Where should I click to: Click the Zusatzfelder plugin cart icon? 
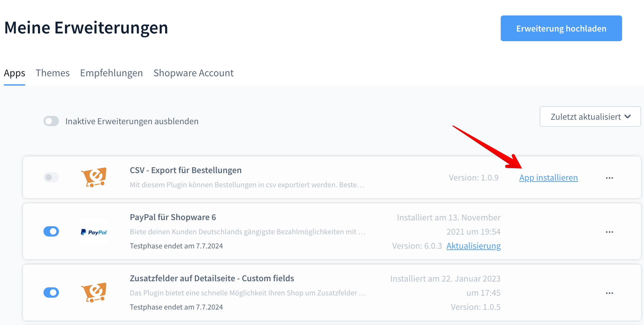point(93,292)
